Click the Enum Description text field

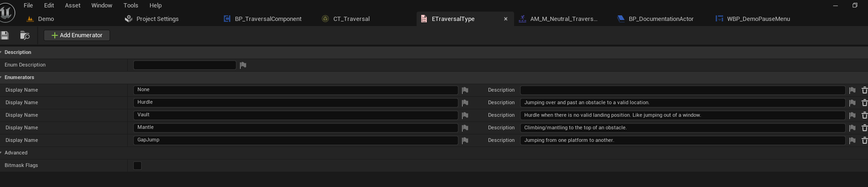[185, 65]
